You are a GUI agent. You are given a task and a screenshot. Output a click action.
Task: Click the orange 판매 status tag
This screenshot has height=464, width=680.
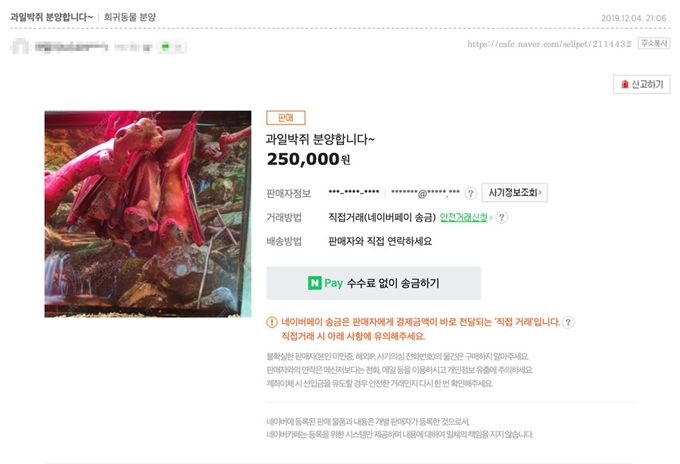click(x=286, y=118)
